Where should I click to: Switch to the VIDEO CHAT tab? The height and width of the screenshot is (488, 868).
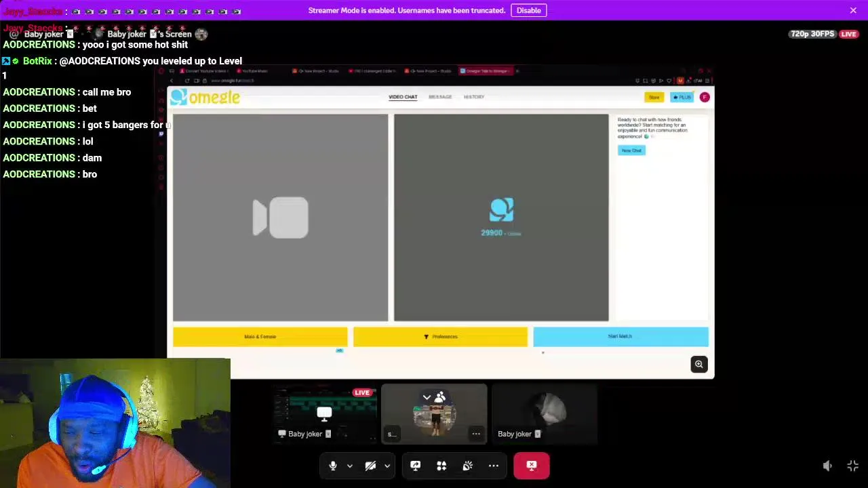(x=403, y=97)
